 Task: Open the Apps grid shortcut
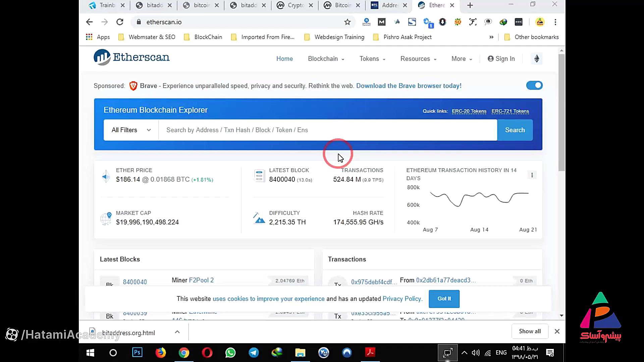(x=98, y=37)
